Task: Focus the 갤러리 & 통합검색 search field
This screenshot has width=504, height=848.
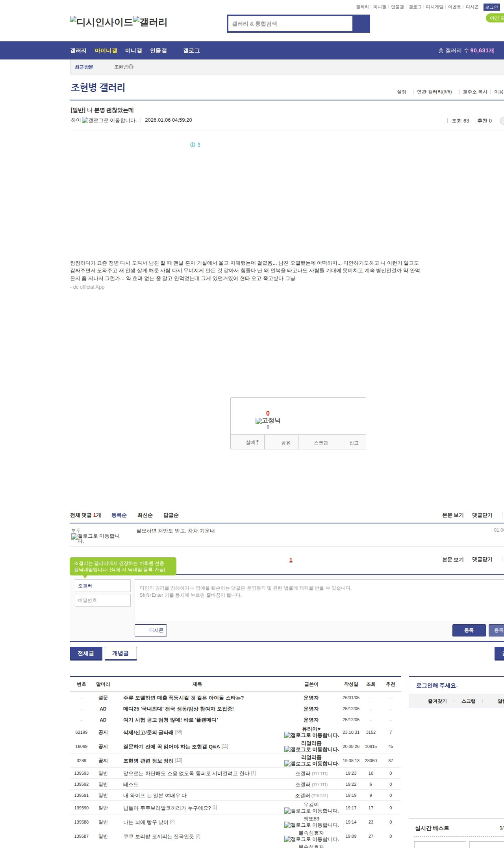Action: pos(290,24)
